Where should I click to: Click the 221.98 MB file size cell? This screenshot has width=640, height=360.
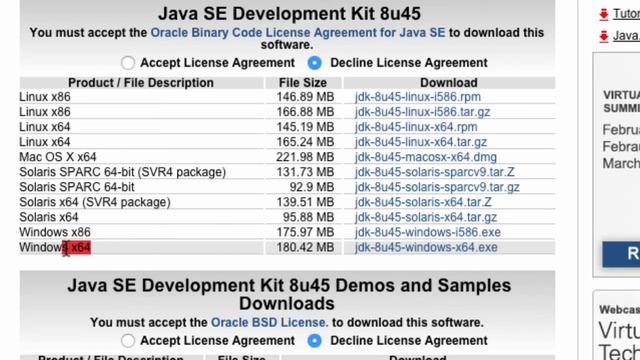click(305, 157)
